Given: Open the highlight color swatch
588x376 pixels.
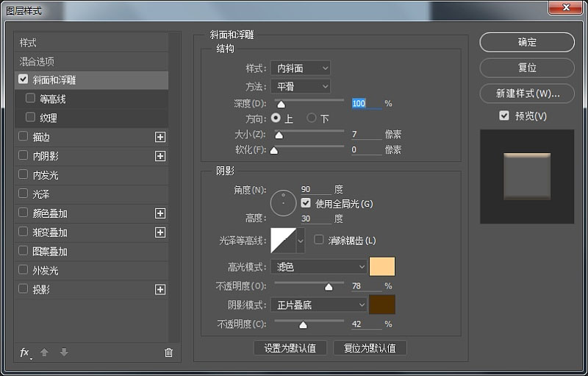Looking at the screenshot, I should (x=382, y=266).
